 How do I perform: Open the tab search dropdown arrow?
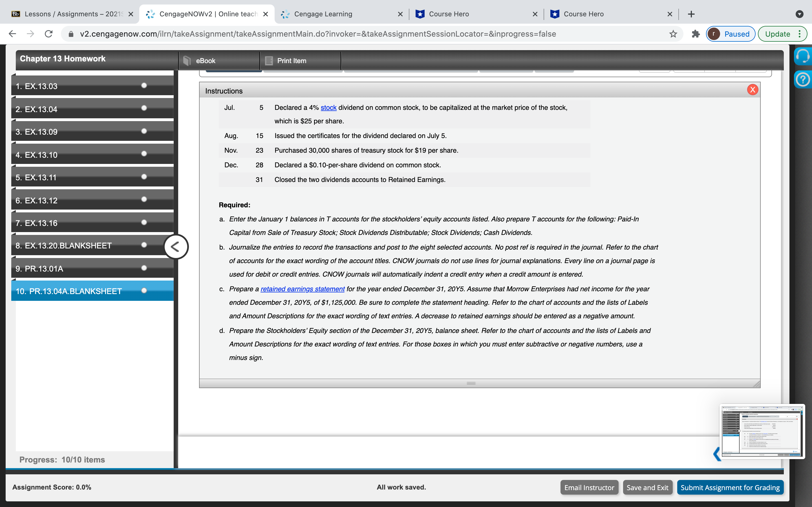point(799,14)
